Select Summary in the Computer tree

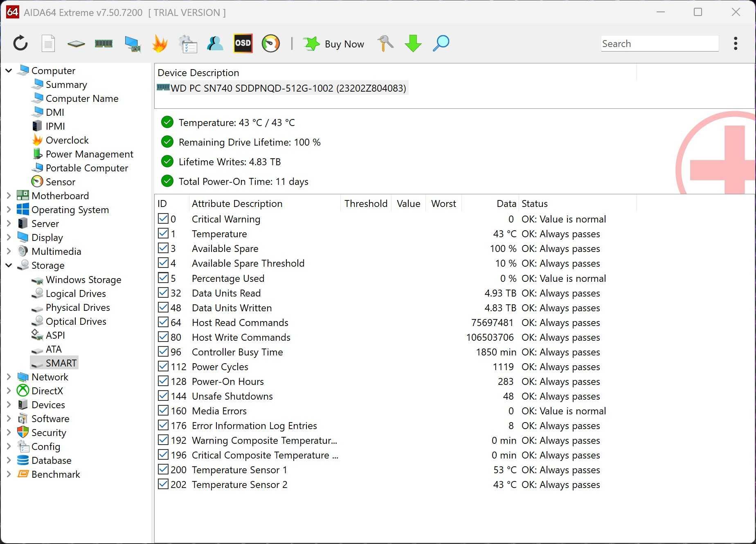coord(66,84)
